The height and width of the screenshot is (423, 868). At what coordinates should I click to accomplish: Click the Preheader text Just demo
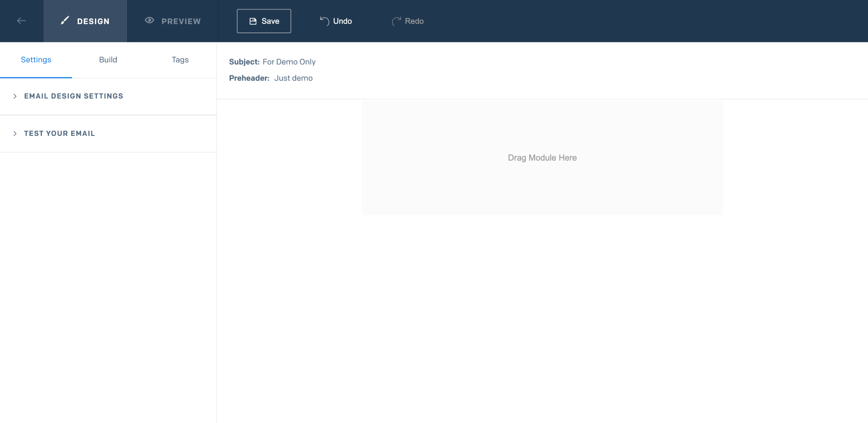click(293, 78)
